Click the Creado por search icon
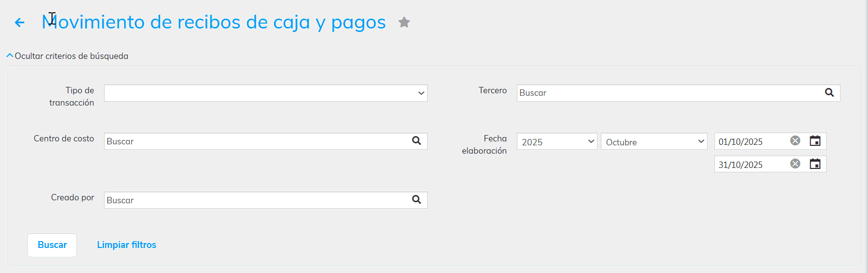This screenshot has height=273, width=868. tap(416, 200)
